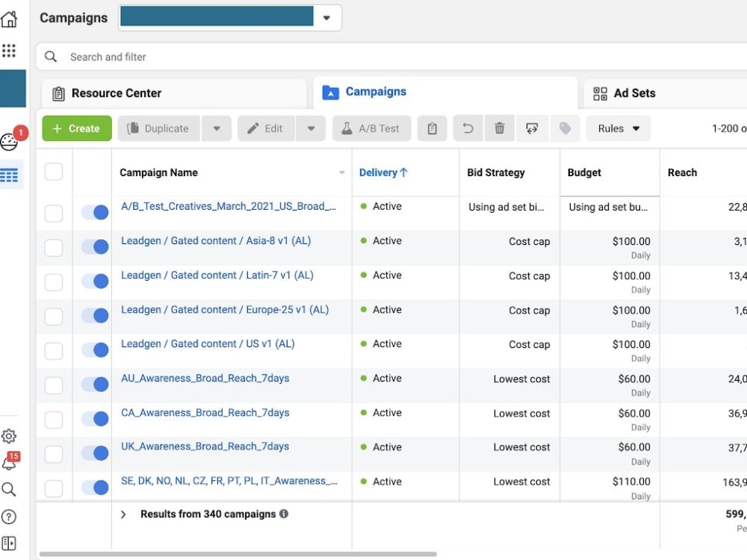
Task: Click the Bid Strategy column header
Action: [496, 172]
